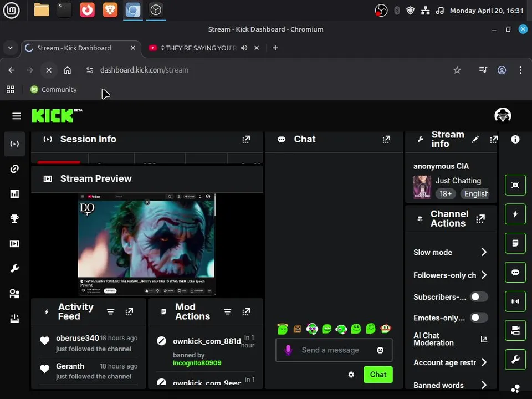
Task: Click the Send a message field
Action: (334, 350)
